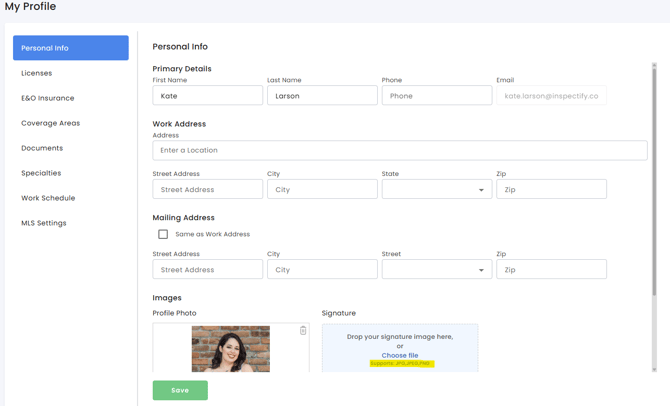The image size is (670, 406).
Task: Click the profile photo thumbnail
Action: [x=231, y=349]
